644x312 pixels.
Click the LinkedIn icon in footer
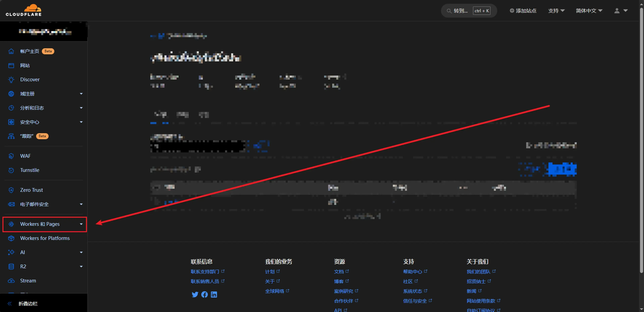pyautogui.click(x=214, y=295)
